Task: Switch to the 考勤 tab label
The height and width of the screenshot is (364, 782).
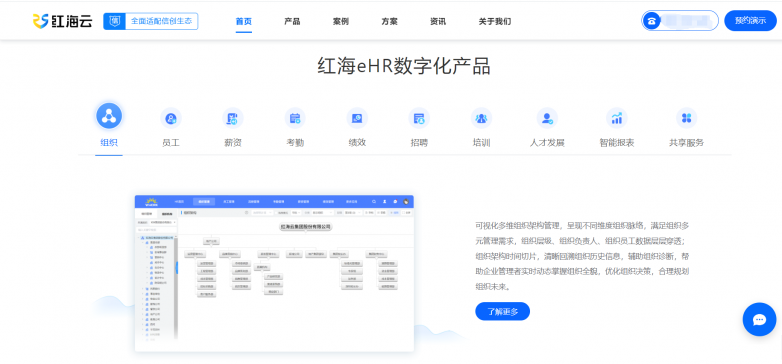Action: coord(295,143)
